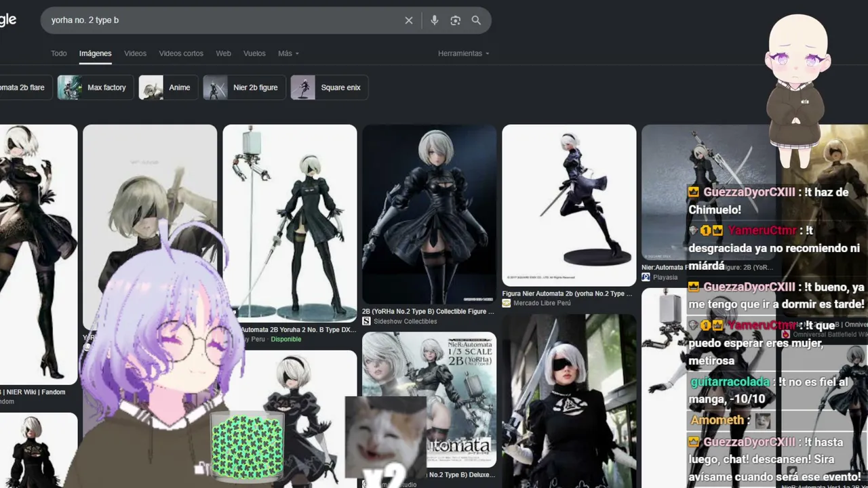Filter images by the Max factory chip
This screenshot has height=488, width=868.
(x=94, y=87)
